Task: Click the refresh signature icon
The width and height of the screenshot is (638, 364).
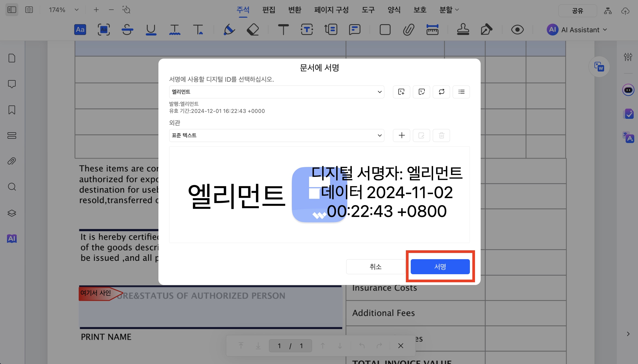Action: 442,92
